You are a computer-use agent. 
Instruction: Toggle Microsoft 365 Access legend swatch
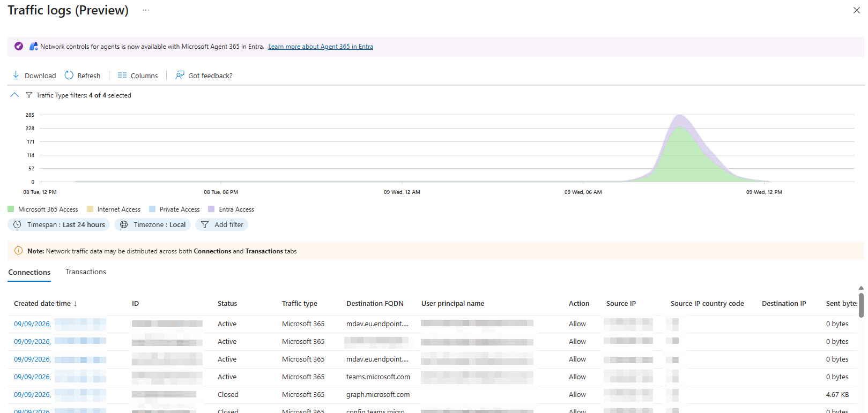click(11, 209)
